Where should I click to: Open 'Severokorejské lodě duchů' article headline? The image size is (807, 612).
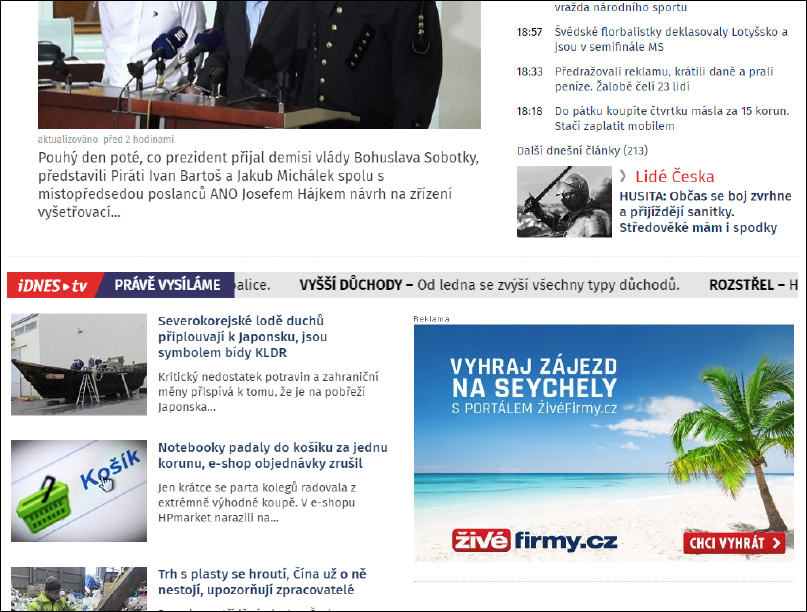tap(242, 337)
